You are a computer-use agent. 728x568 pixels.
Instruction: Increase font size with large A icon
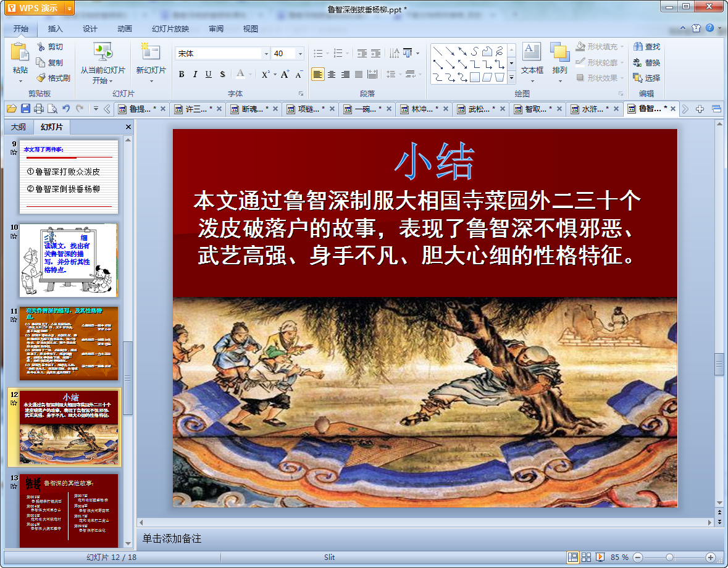click(x=285, y=74)
